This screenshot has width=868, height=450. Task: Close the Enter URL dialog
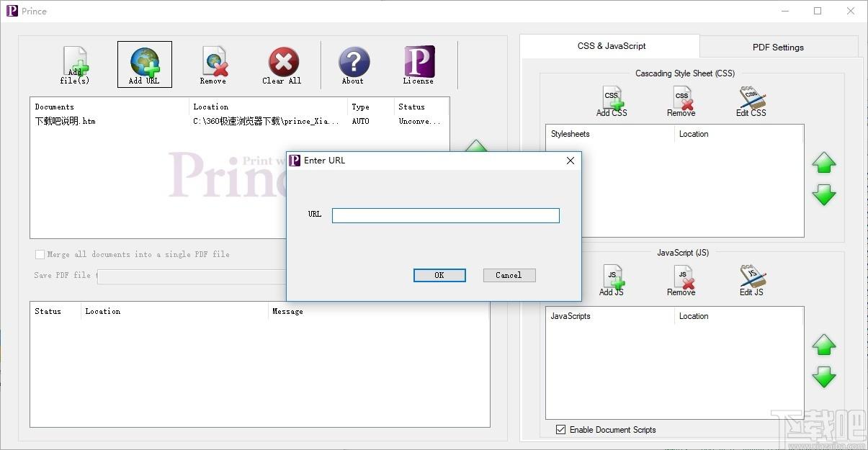click(x=571, y=161)
